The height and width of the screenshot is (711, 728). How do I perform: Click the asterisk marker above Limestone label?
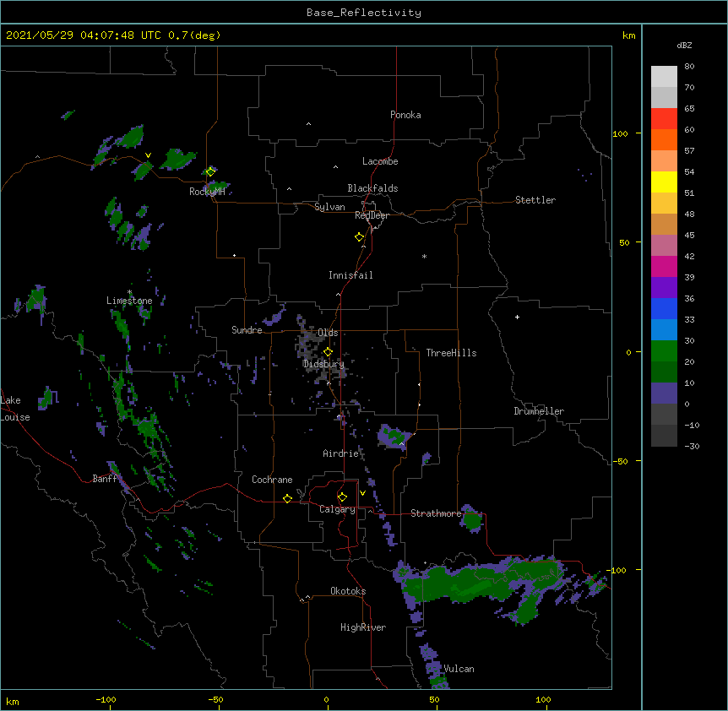click(x=129, y=292)
